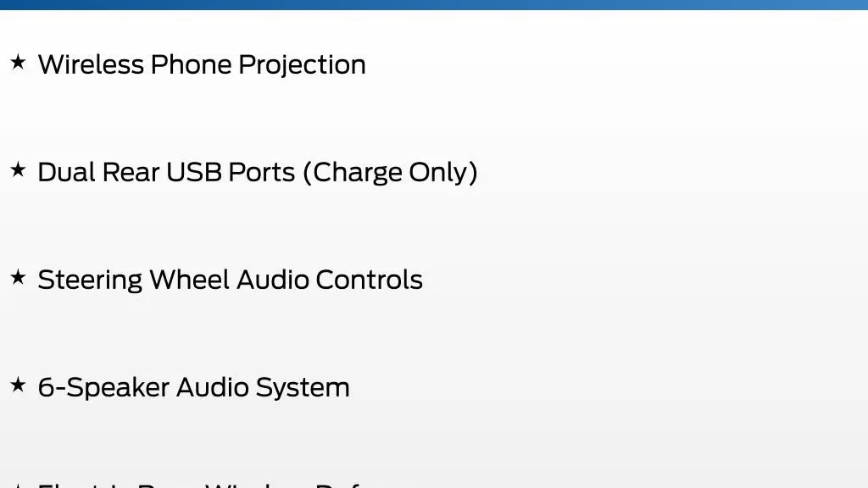Select the star next to Steering Wheel Audio Controls
Viewport: 868px width, 488px height.
18,277
